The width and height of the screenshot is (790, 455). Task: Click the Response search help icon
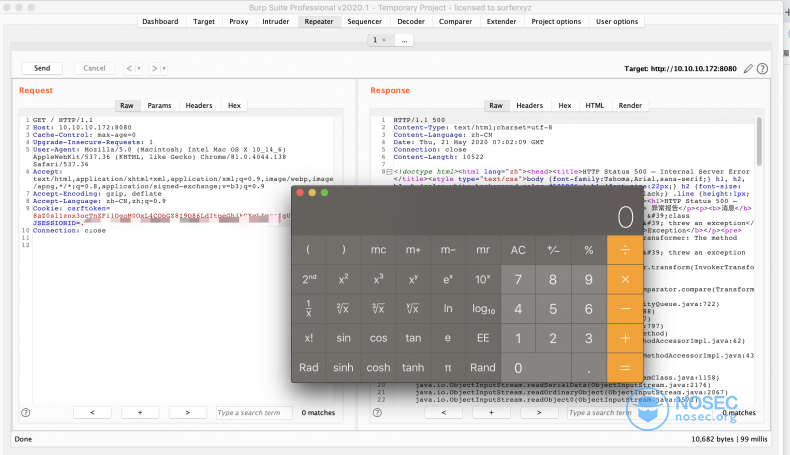point(377,413)
